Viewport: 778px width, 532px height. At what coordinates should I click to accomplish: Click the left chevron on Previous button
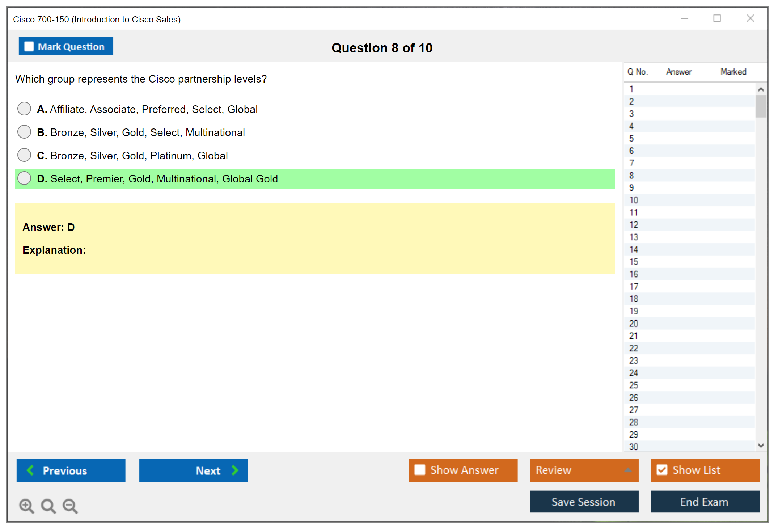click(30, 470)
